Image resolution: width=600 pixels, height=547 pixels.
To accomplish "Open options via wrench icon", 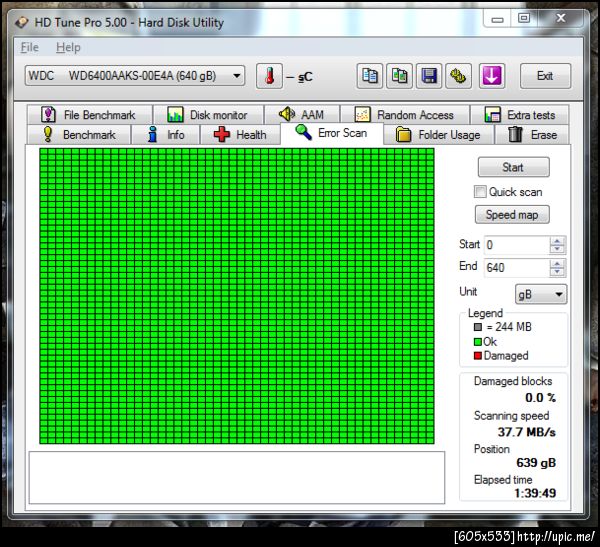I will [x=458, y=76].
